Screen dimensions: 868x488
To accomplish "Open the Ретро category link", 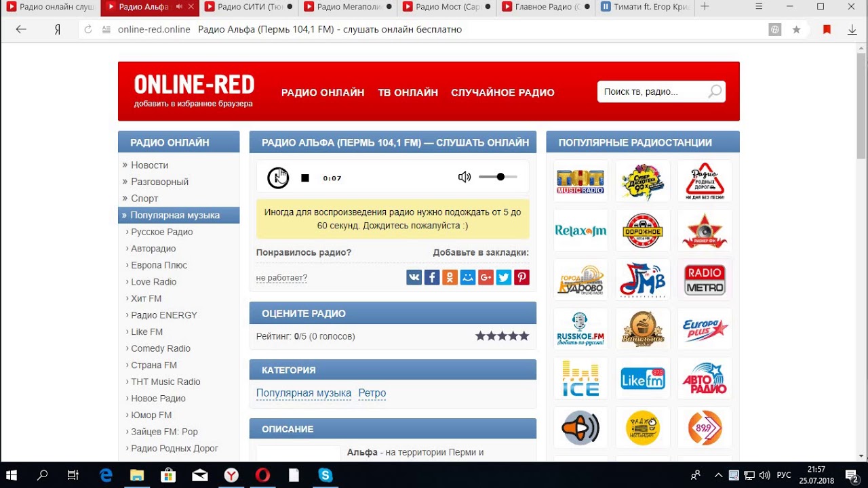I will tap(372, 393).
